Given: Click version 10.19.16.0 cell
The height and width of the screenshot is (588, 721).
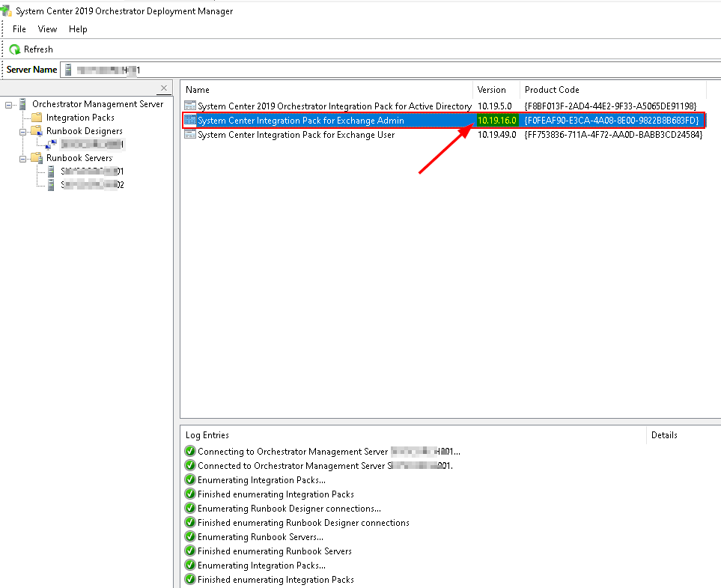Looking at the screenshot, I should point(497,121).
